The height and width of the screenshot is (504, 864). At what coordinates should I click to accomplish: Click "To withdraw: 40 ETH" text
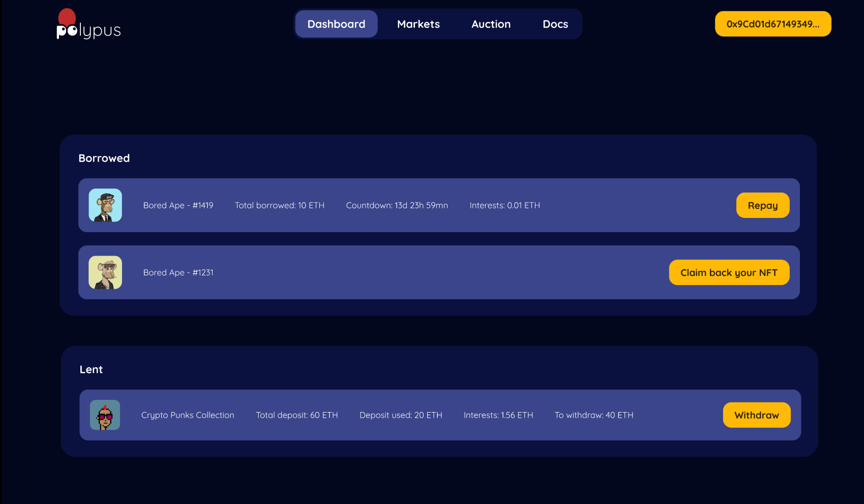(594, 415)
